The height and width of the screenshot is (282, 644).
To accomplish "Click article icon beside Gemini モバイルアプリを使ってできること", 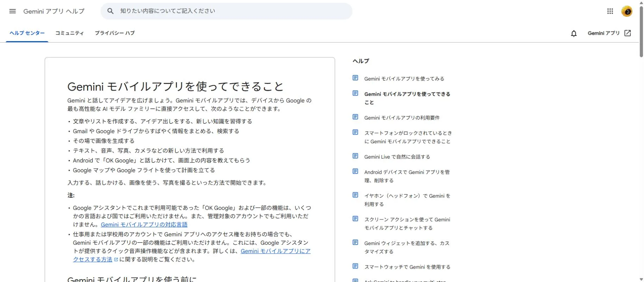I will click(x=355, y=93).
